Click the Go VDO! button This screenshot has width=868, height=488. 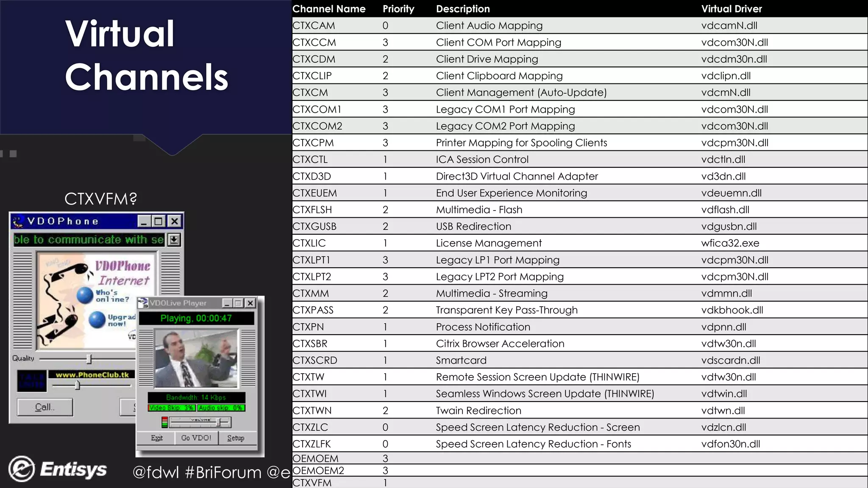tap(196, 438)
